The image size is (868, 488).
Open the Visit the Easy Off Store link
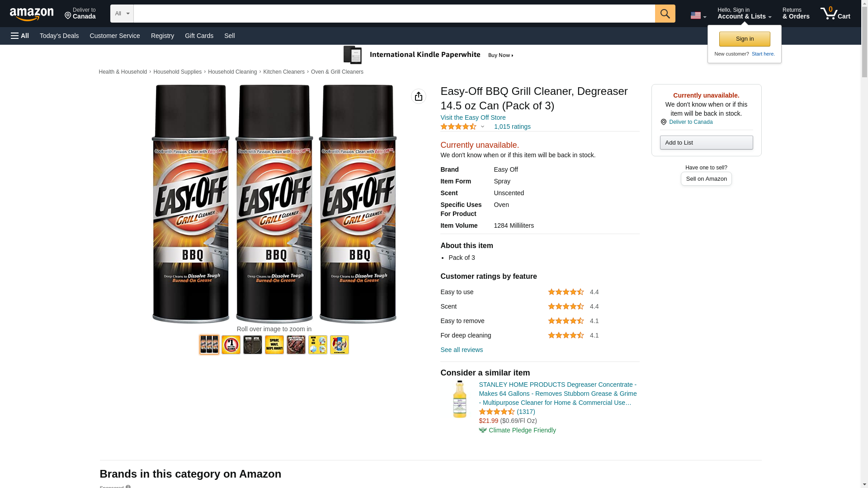click(x=473, y=117)
